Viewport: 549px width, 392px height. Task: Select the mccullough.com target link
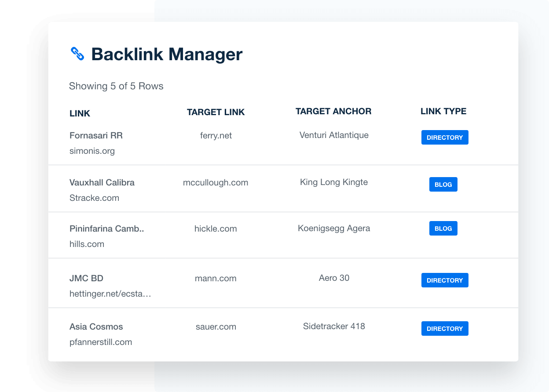coord(216,182)
